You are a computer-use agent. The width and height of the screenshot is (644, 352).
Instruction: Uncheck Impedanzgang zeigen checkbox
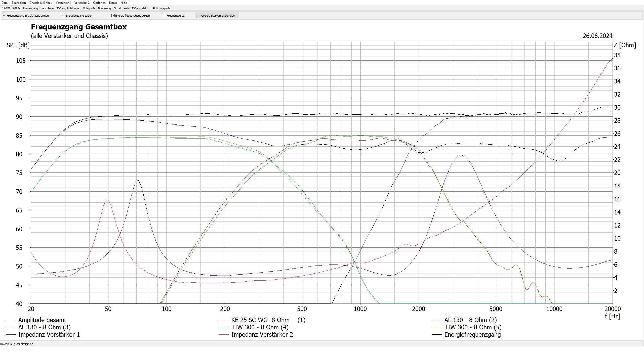coord(64,16)
